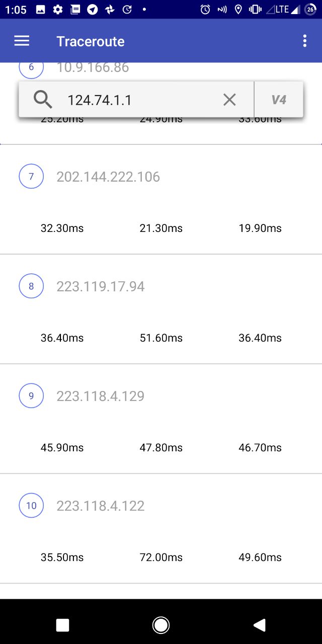Clear the address with the X icon
Image resolution: width=322 pixels, height=644 pixels.
pos(229,100)
